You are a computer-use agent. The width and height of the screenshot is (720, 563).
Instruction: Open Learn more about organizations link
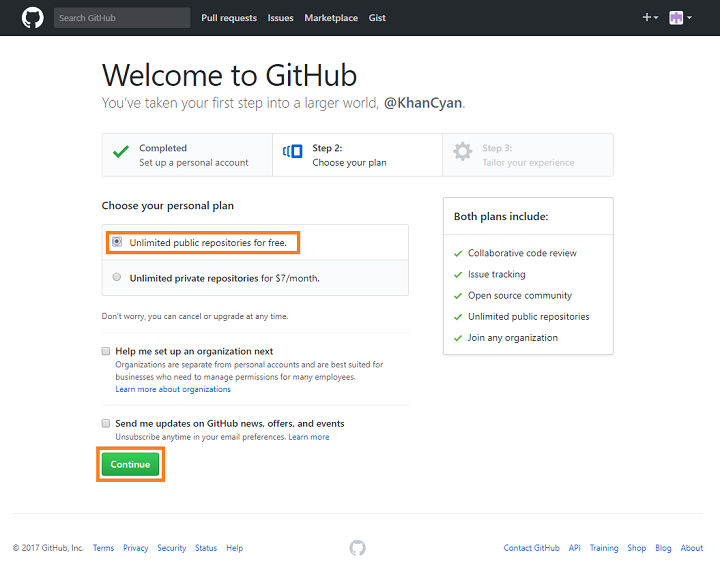coord(173,389)
